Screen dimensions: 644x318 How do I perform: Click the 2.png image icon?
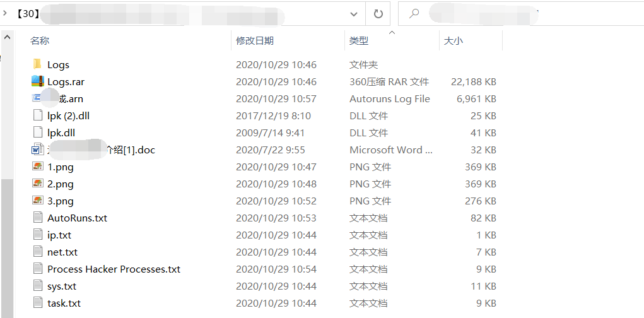[x=37, y=184]
